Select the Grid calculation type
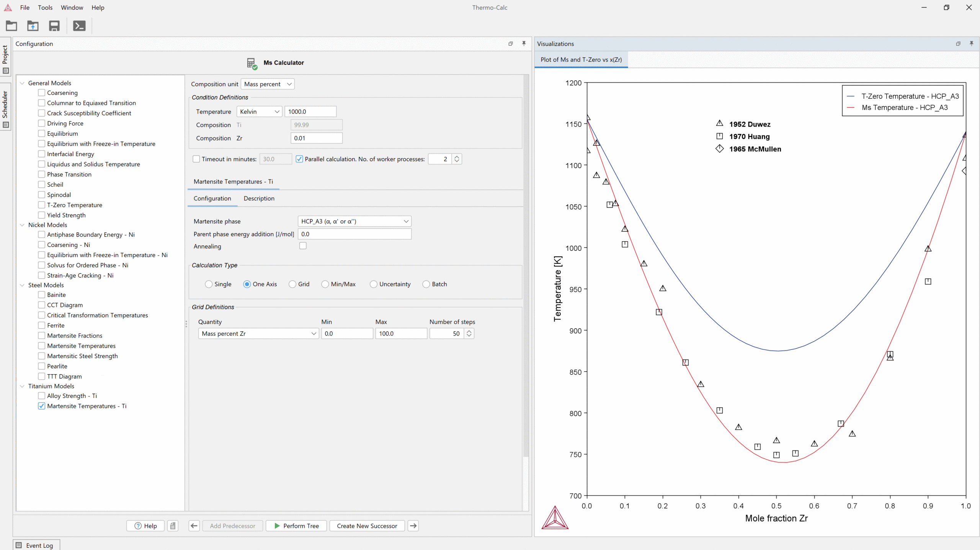 292,284
